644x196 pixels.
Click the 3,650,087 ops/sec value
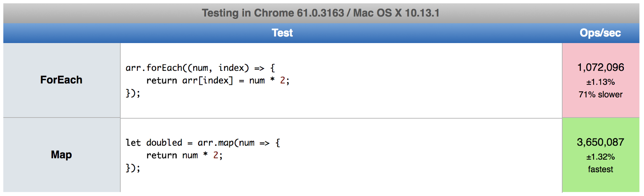[601, 142]
